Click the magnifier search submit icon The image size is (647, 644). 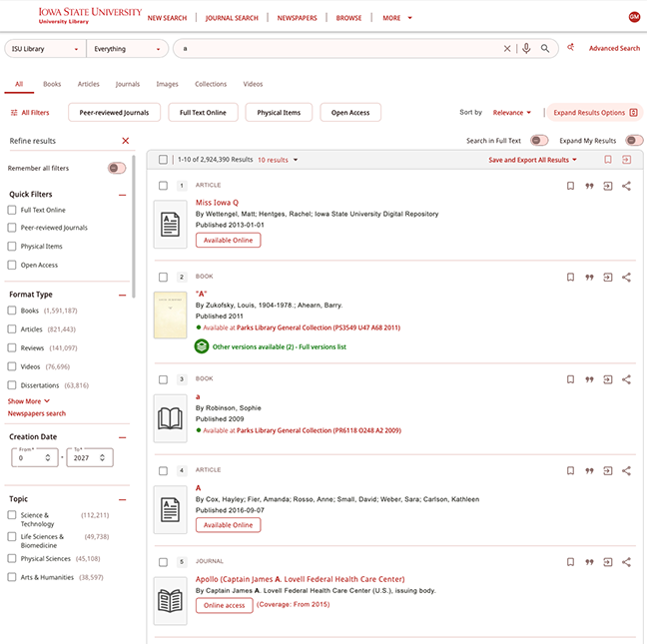click(x=545, y=49)
